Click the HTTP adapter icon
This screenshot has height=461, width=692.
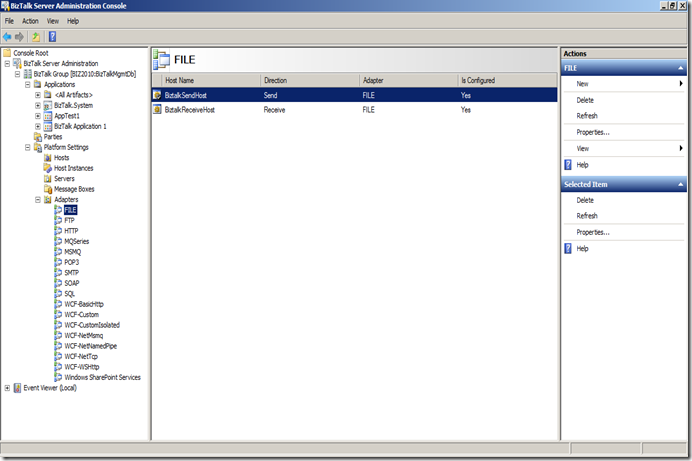[58, 231]
